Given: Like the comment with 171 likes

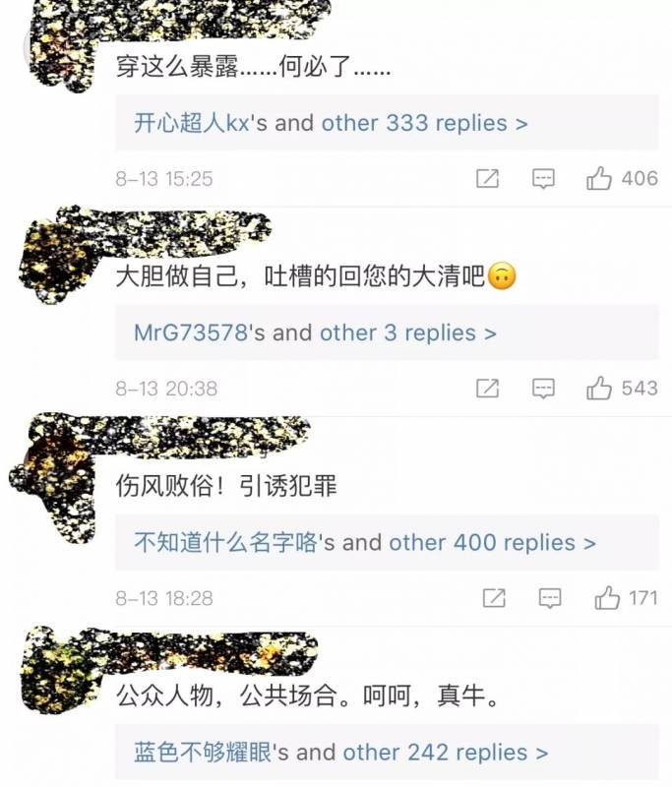Looking at the screenshot, I should [607, 598].
